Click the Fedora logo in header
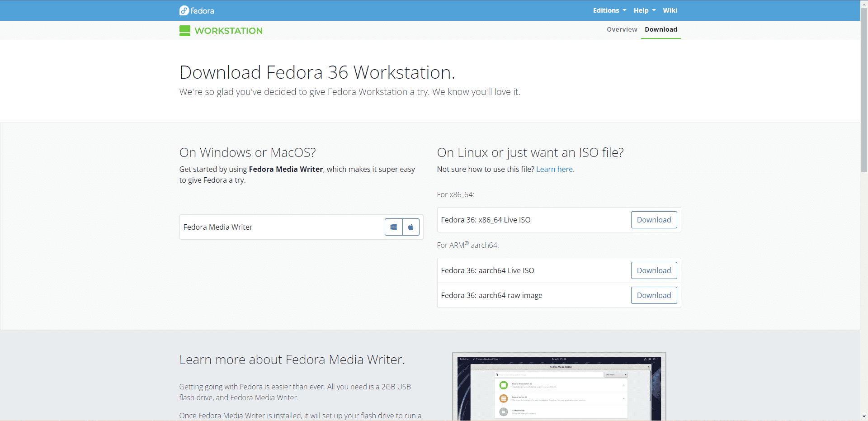The width and height of the screenshot is (868, 421). [x=197, y=10]
